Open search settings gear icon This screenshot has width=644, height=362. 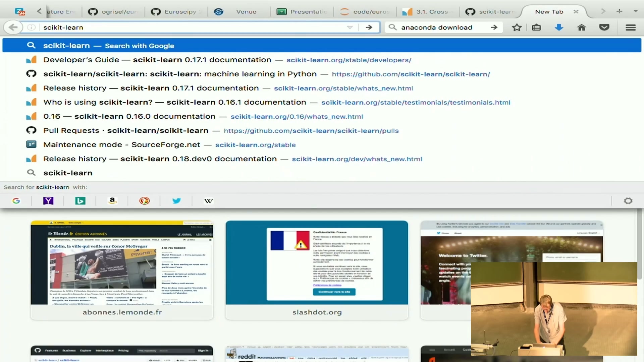(628, 201)
